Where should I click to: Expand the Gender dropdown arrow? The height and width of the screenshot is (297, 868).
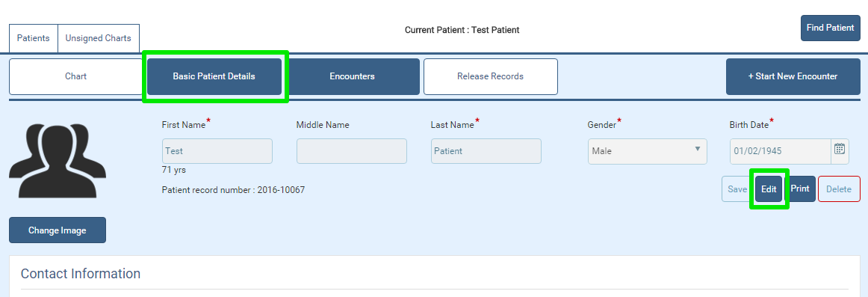coord(697,148)
